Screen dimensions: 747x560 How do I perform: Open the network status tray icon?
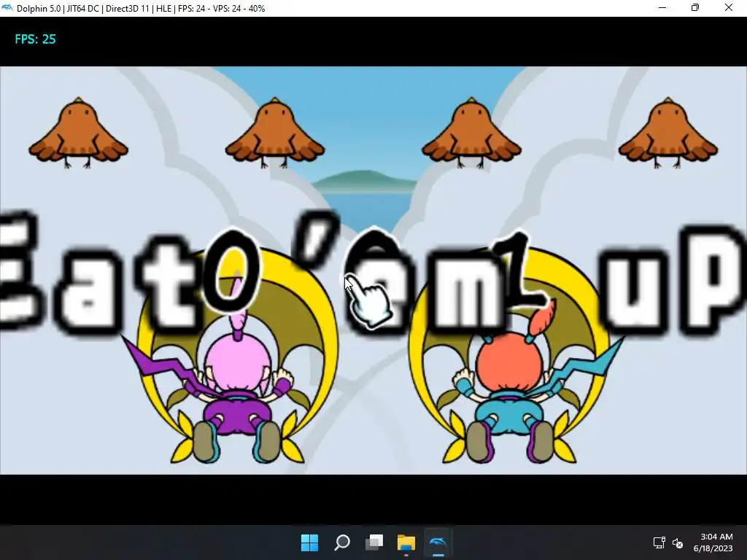(659, 542)
